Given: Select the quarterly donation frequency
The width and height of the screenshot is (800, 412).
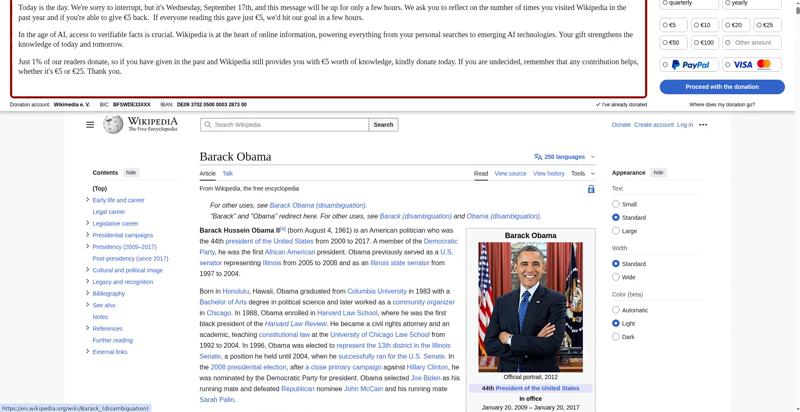Looking at the screenshot, I should pos(665,3).
